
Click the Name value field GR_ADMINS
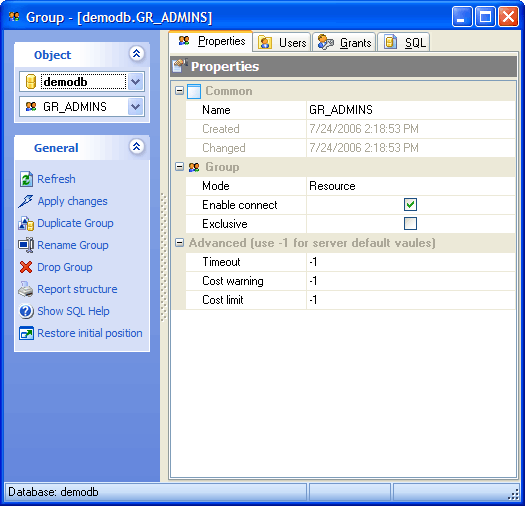[x=411, y=110]
